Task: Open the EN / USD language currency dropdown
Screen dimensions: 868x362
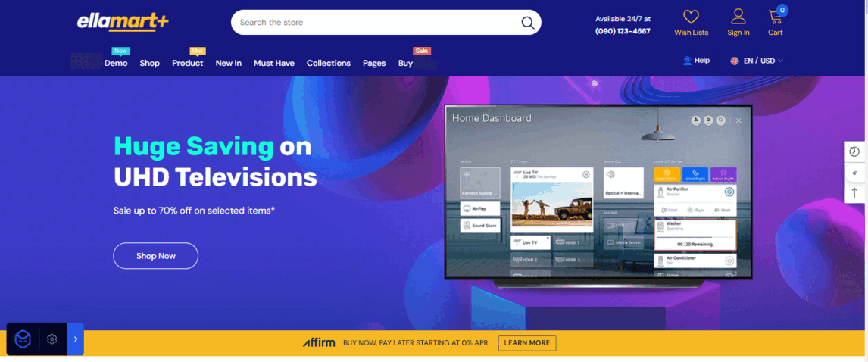Action: (x=757, y=61)
